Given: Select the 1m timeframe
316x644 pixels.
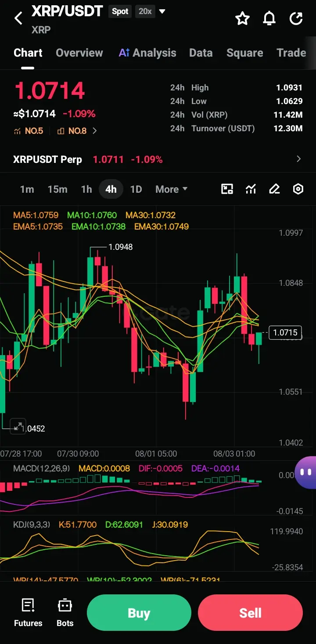Looking at the screenshot, I should pos(27,189).
